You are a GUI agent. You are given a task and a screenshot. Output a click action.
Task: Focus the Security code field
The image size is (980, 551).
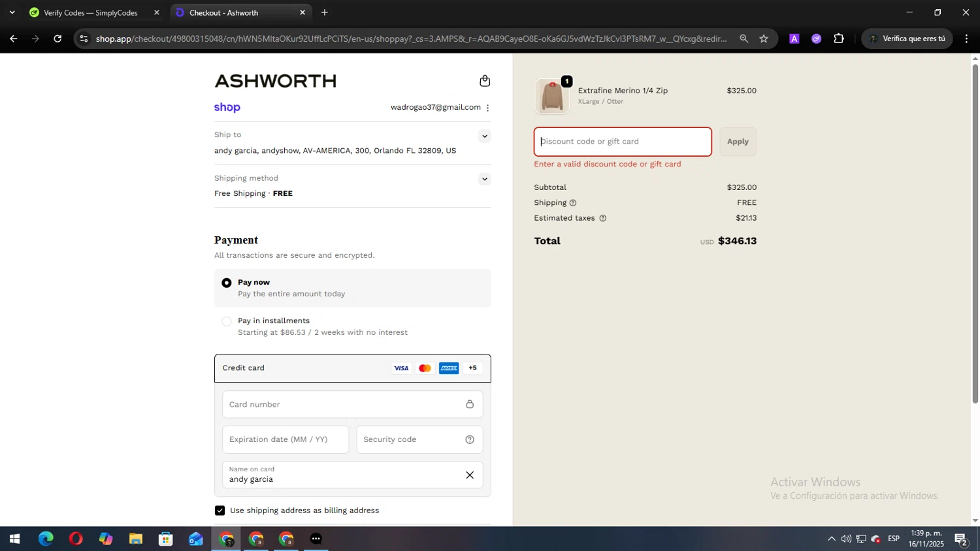(x=419, y=439)
